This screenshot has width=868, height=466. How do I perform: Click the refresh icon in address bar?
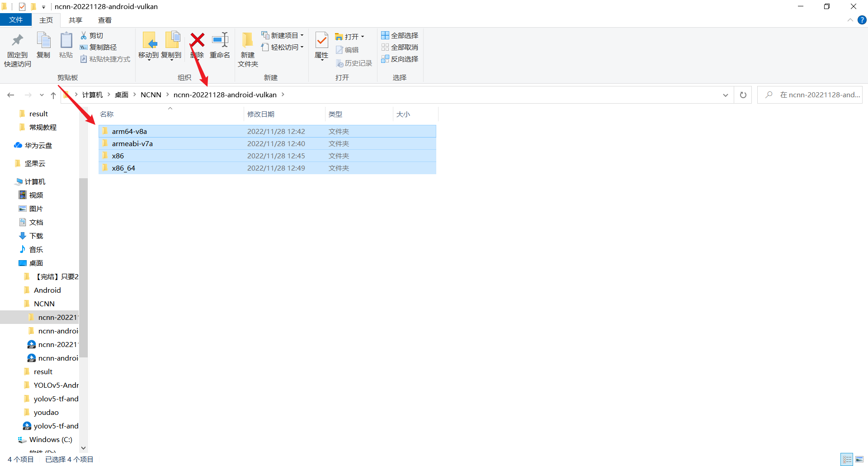(743, 95)
